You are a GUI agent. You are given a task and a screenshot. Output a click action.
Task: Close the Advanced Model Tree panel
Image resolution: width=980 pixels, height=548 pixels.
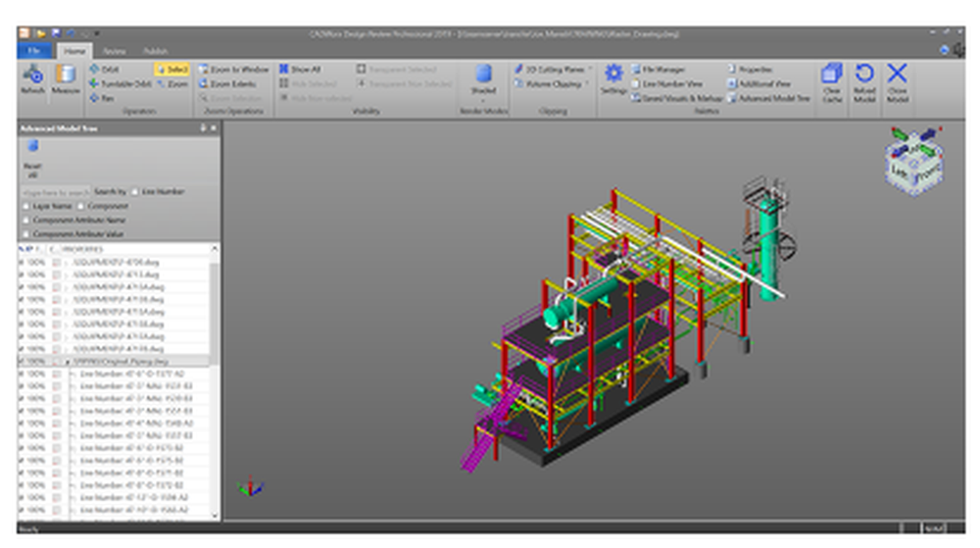point(213,128)
